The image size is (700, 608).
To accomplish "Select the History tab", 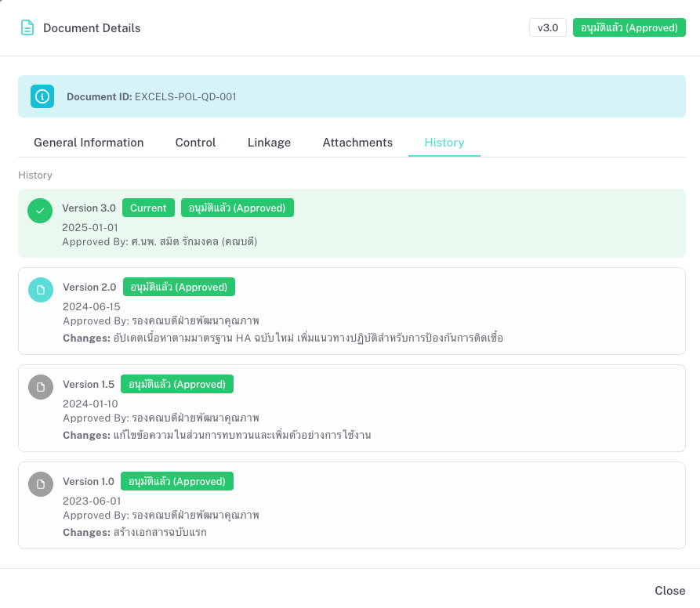I will [444, 143].
